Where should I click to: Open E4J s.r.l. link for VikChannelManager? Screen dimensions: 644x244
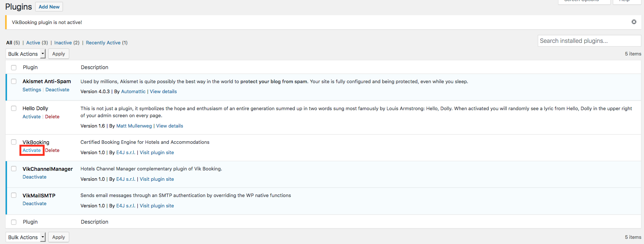pos(126,179)
